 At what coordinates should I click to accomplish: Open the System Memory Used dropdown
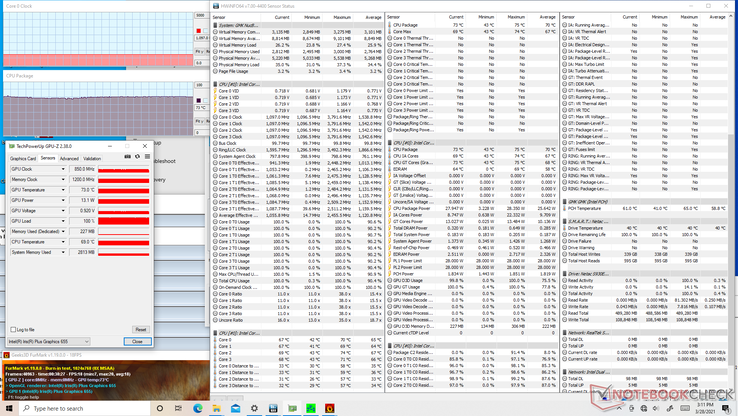coord(63,252)
